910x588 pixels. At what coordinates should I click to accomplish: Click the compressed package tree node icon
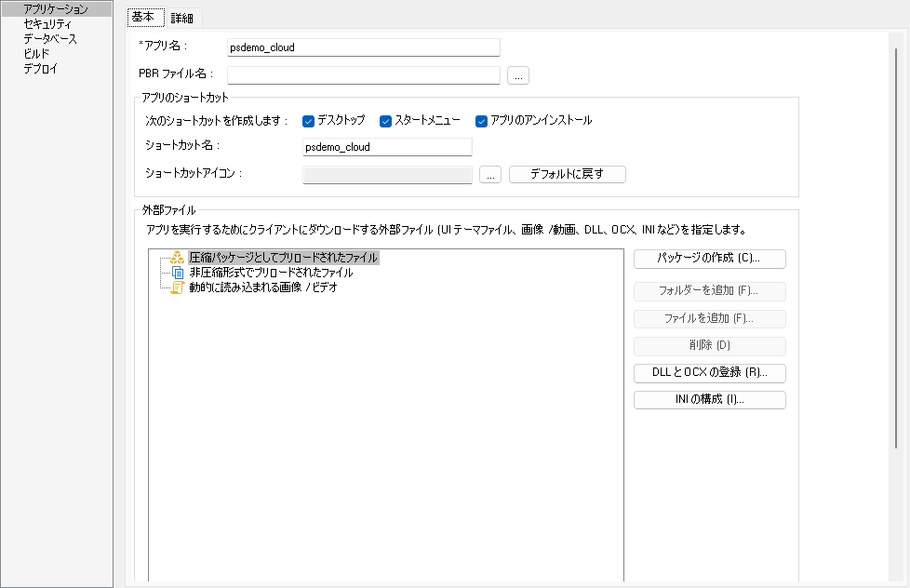click(177, 258)
